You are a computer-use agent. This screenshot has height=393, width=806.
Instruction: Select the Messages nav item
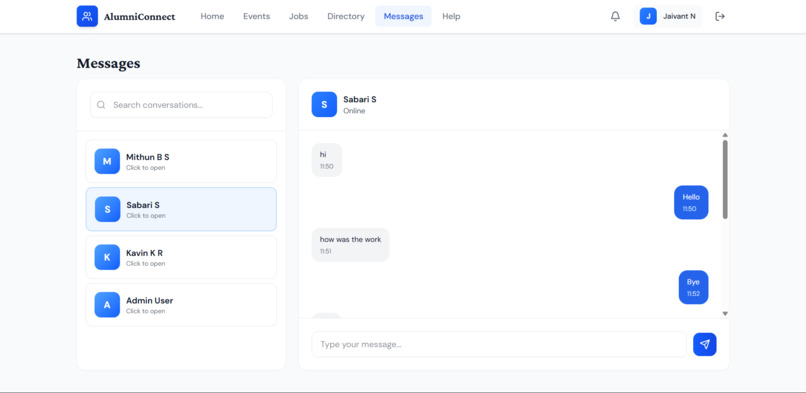[x=404, y=16]
